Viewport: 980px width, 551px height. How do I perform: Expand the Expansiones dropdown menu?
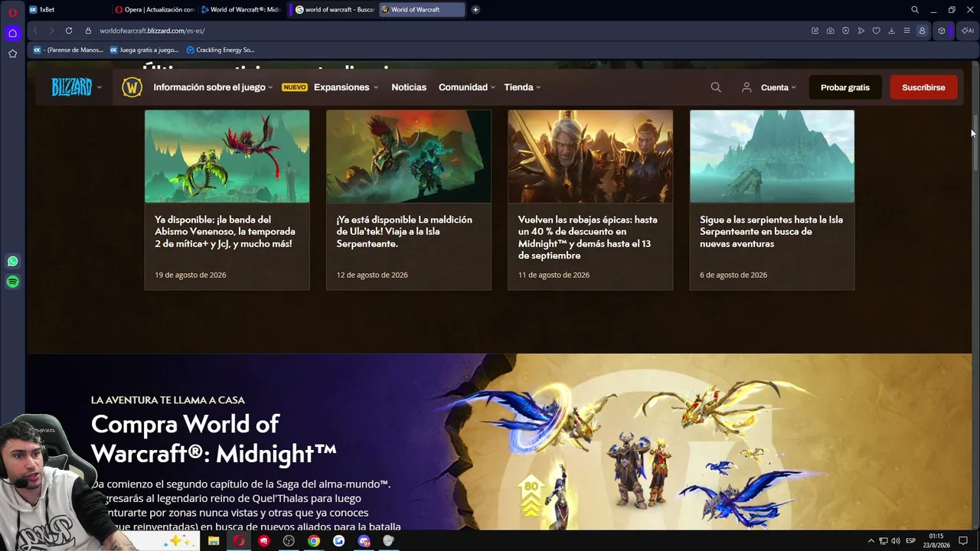[346, 87]
